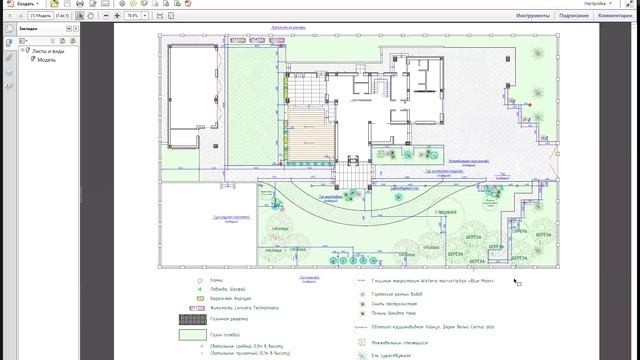The height and width of the screenshot is (360, 640).
Task: Click the first page export icon
Action: (156, 4)
